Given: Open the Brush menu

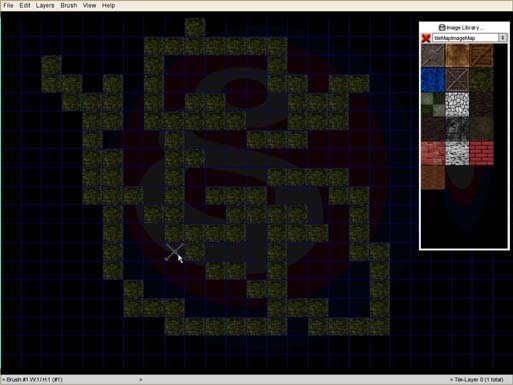Looking at the screenshot, I should [69, 5].
